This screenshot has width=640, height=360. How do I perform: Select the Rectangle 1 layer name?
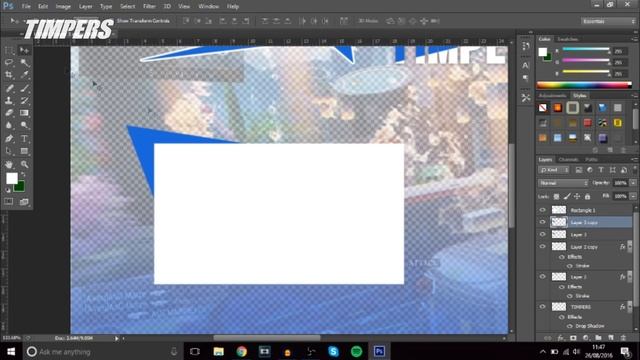(582, 210)
